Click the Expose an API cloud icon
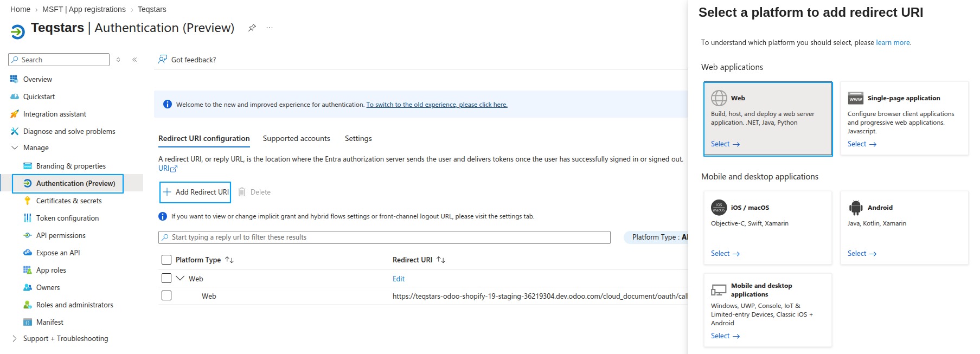The height and width of the screenshot is (354, 980). click(27, 253)
